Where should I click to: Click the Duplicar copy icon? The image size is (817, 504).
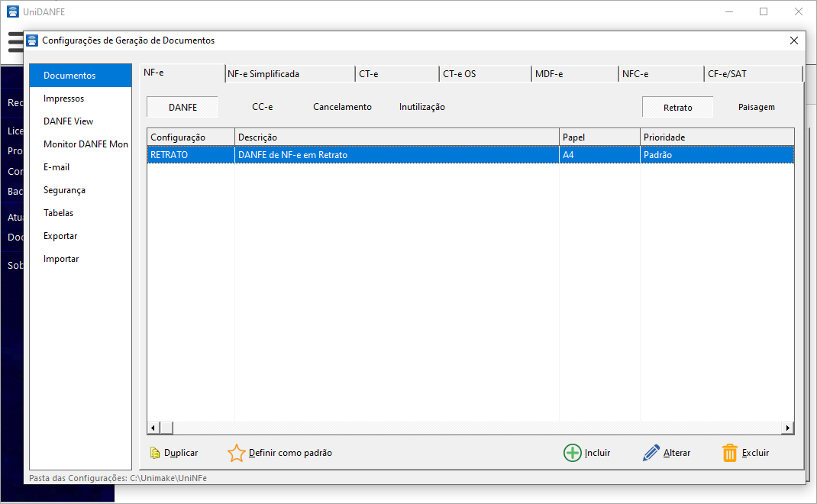(156, 453)
